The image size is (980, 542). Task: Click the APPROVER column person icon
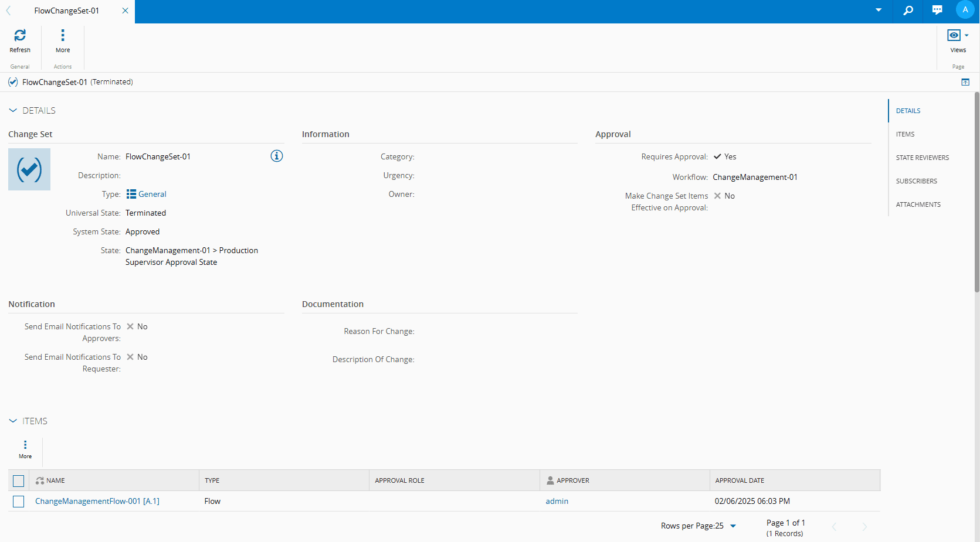point(550,480)
